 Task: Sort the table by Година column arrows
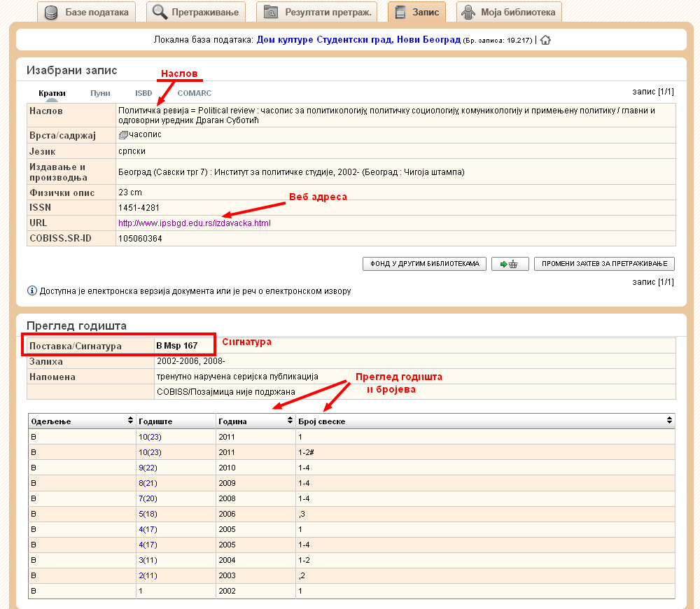point(290,421)
